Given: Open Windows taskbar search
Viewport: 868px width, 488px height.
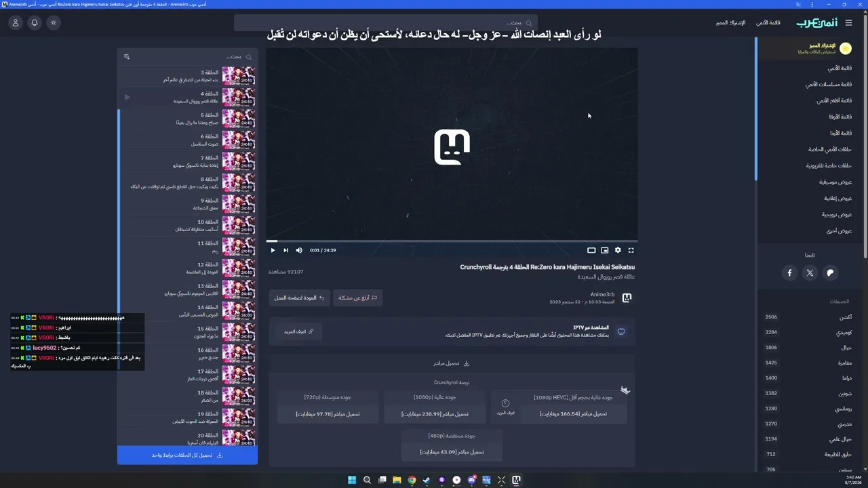Looking at the screenshot, I should [x=367, y=480].
